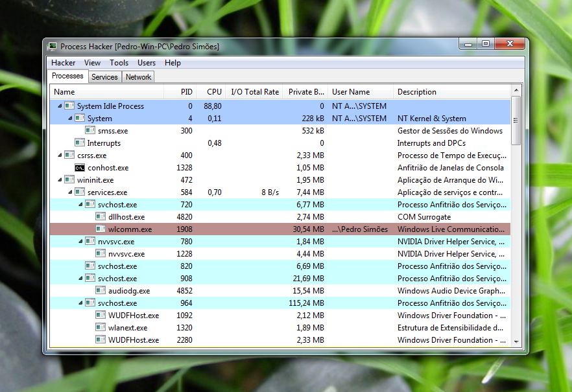Click the vertical scrollbar thumb
Viewport: 572px width, 392px height.
[x=516, y=121]
